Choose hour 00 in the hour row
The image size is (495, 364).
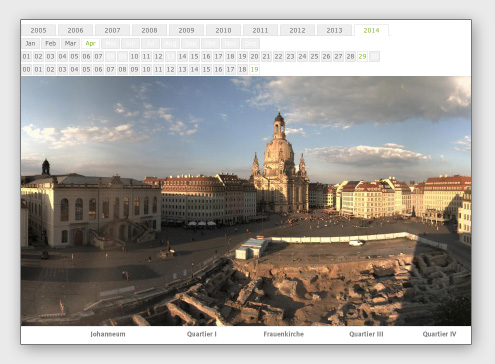pos(27,69)
